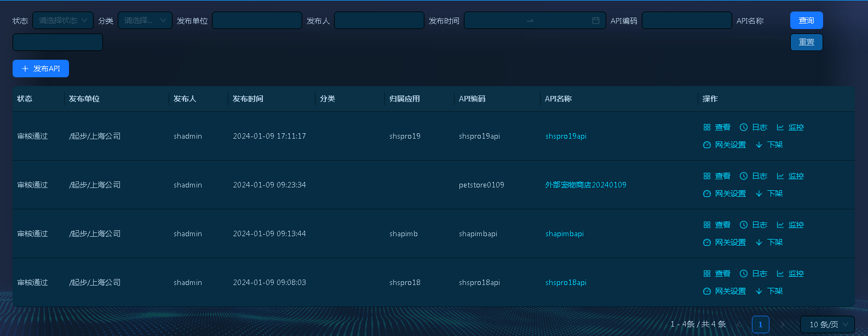Open the shspro18api name link
This screenshot has height=336, width=868.
click(x=566, y=282)
